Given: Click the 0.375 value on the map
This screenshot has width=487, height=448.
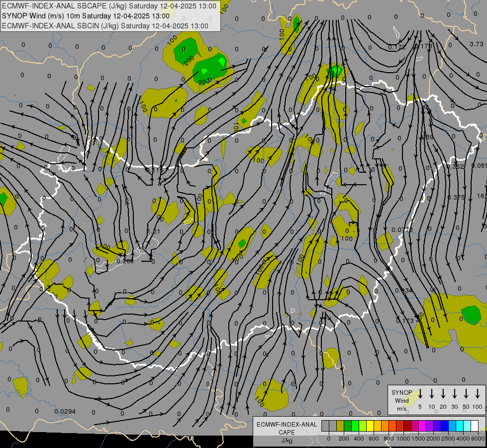Looking at the screenshot, I should coord(456,198).
